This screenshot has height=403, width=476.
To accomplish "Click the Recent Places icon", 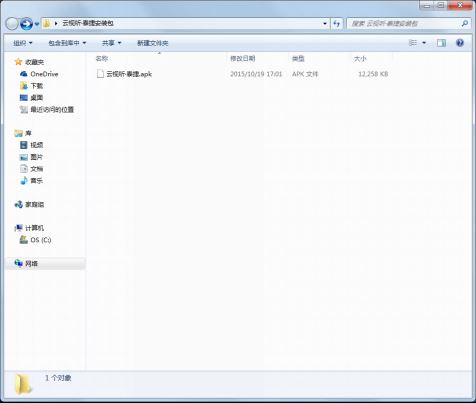I will (x=24, y=110).
